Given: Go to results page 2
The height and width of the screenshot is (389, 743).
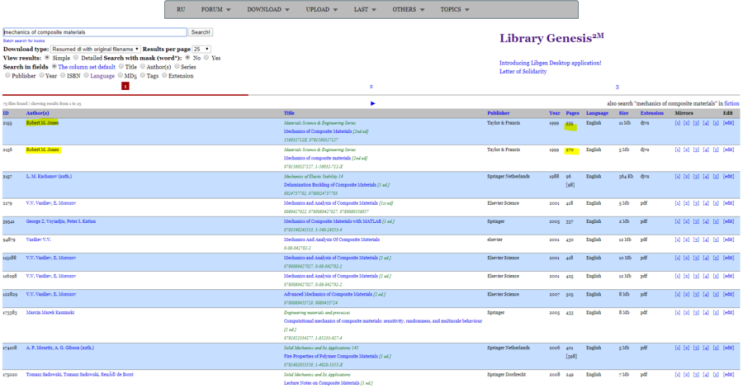Looking at the screenshot, I should pos(371,87).
